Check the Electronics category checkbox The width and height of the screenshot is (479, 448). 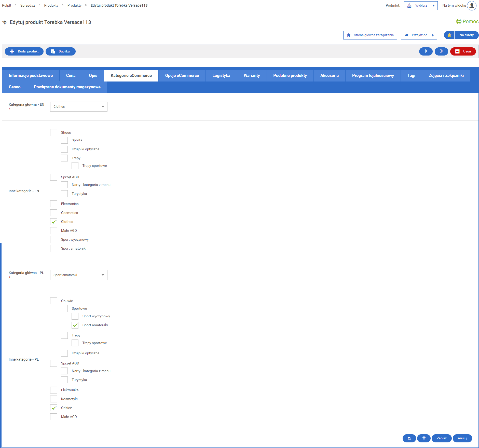point(54,204)
